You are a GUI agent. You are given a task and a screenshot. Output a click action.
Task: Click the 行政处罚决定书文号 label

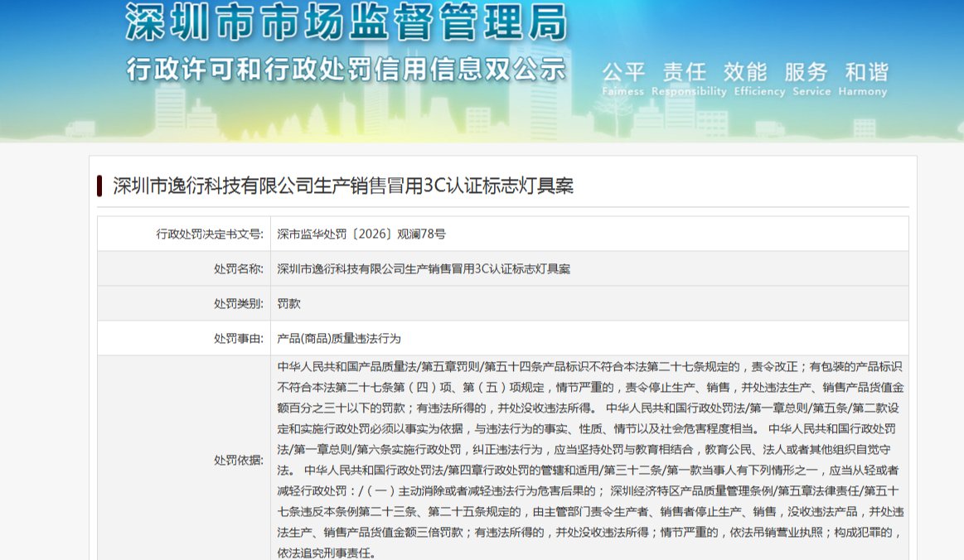click(209, 234)
